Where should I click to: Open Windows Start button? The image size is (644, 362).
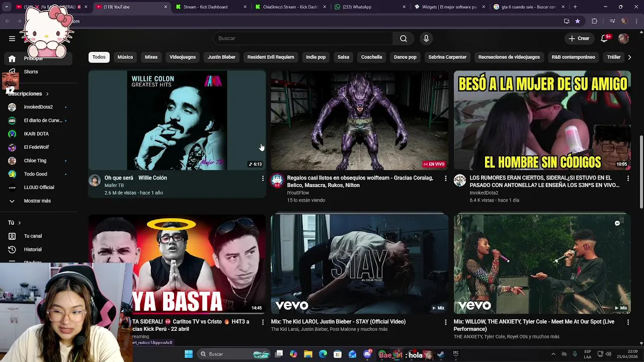(189, 354)
